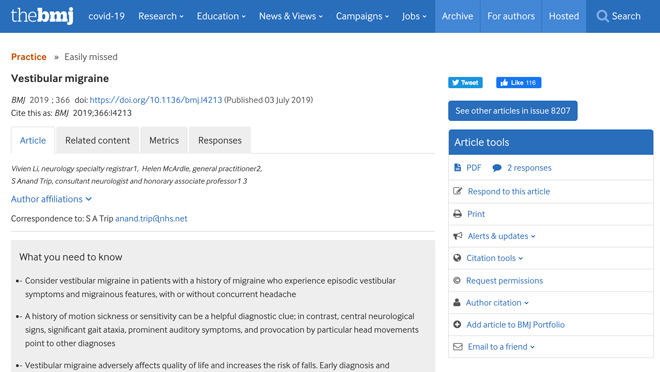Screen dimensions: 660x372
Task: Open the Archive page
Action: (457, 16)
